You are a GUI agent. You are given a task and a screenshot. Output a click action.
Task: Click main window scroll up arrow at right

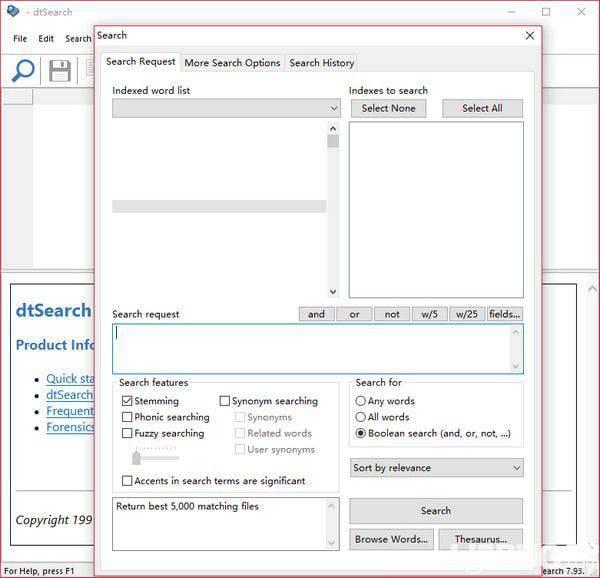pos(592,289)
